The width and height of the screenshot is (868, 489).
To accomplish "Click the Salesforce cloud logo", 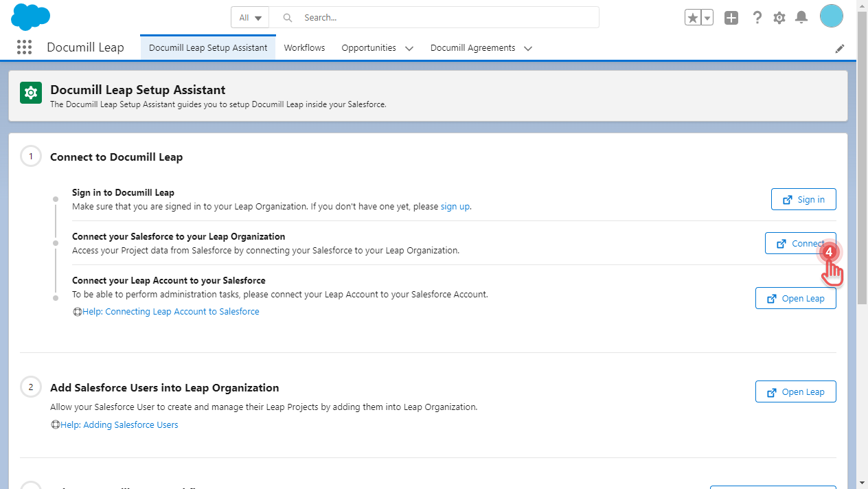I will tap(31, 16).
